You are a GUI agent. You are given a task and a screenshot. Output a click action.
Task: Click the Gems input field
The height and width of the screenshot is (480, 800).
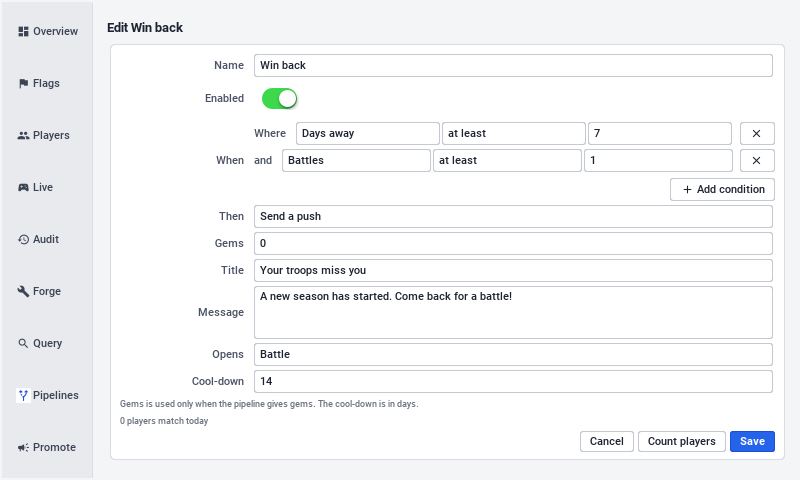pyautogui.click(x=513, y=244)
